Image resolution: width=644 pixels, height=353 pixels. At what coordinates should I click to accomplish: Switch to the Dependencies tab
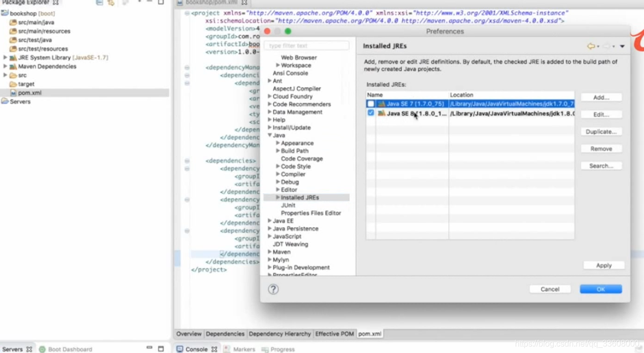(225, 334)
